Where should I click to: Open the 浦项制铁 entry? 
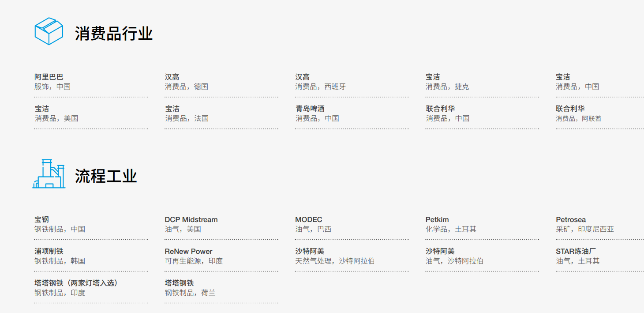pyautogui.click(x=49, y=251)
